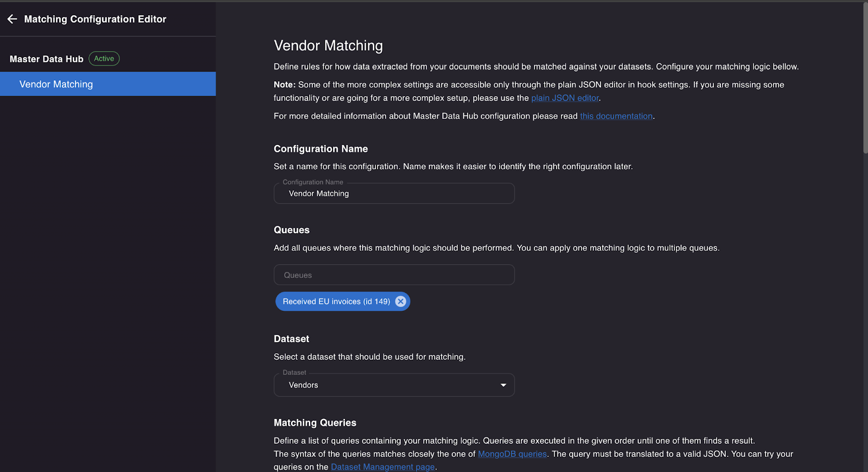Click the page's vertical scrollbar thumb
The image size is (868, 472).
tap(865, 76)
